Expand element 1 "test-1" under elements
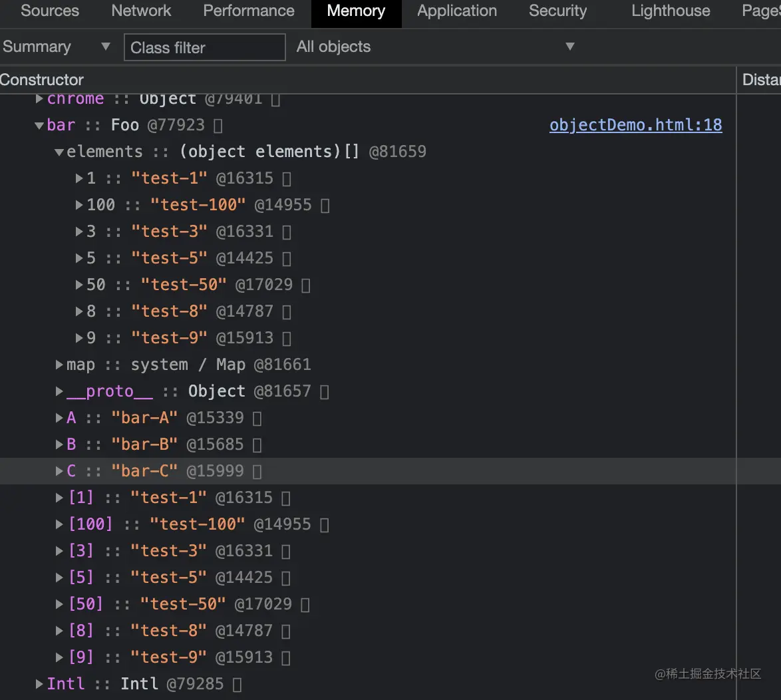Viewport: 781px width, 700px height. pyautogui.click(x=78, y=178)
